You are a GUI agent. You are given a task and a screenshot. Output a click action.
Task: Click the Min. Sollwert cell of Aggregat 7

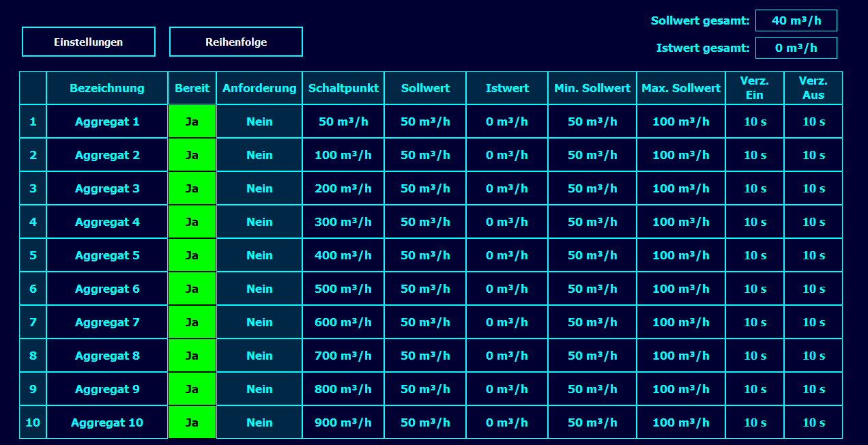point(592,322)
